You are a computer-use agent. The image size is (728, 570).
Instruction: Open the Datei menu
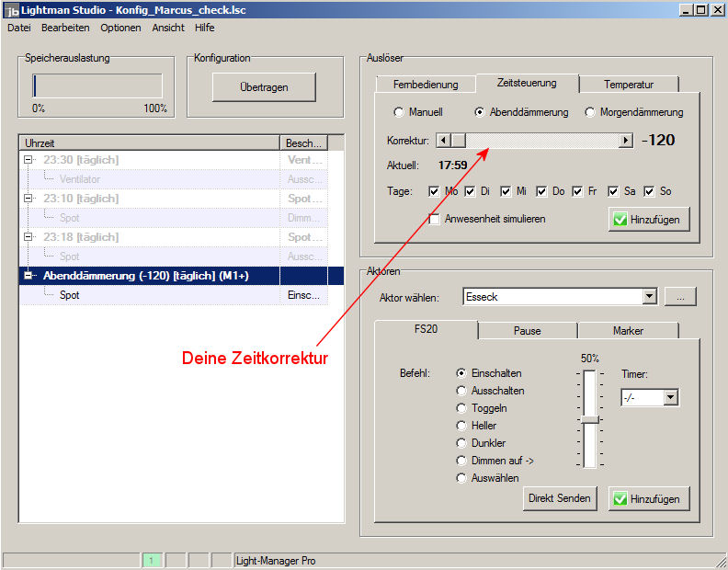coord(19,28)
